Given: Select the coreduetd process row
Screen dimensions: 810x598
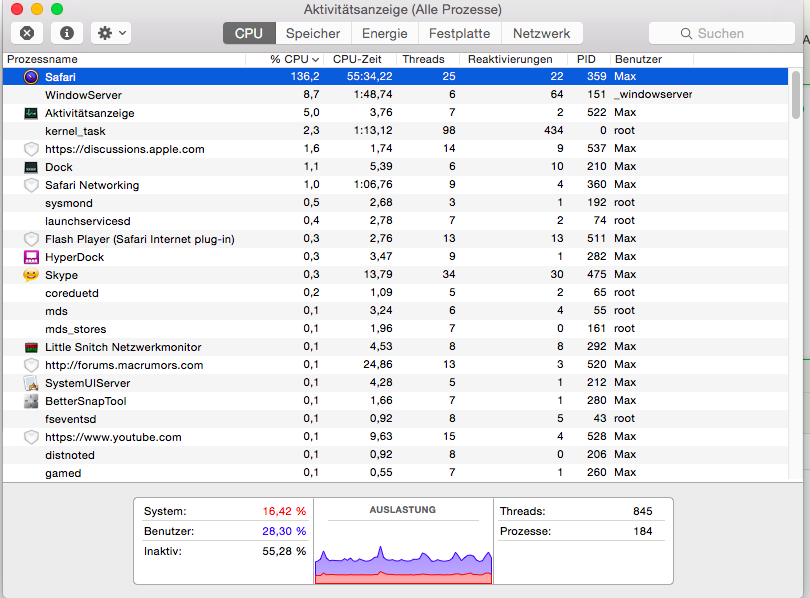Looking at the screenshot, I should tap(396, 293).
